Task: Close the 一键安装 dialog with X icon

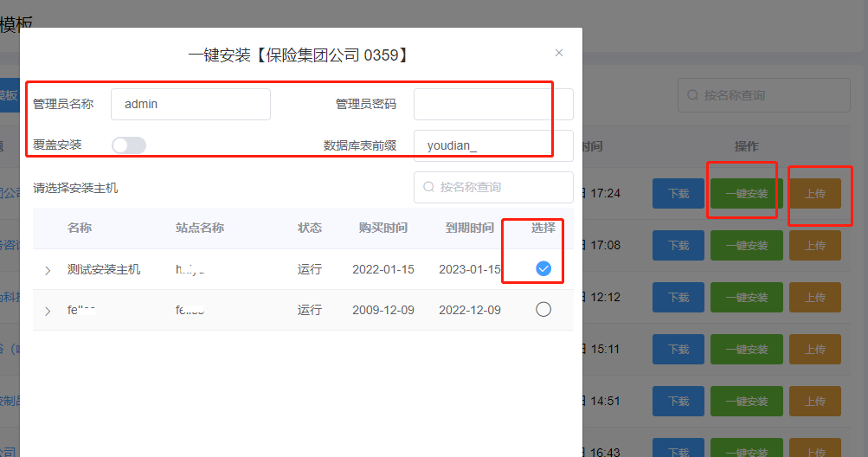Action: point(559,53)
